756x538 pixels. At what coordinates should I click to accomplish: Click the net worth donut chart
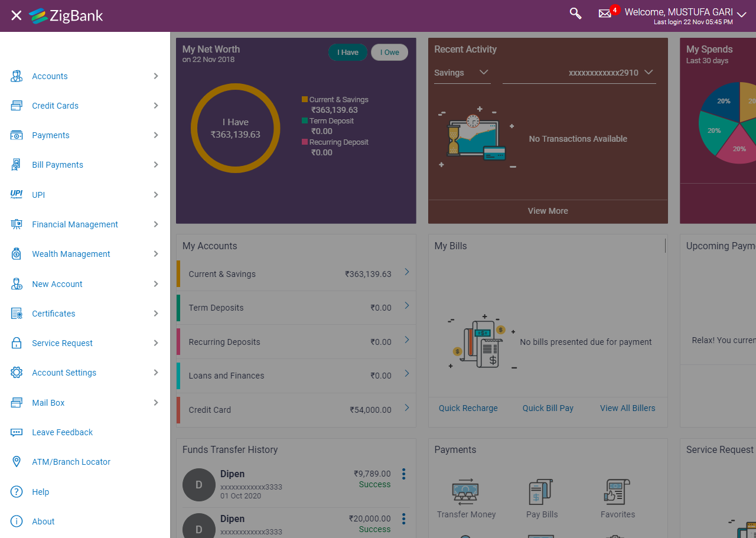point(236,128)
